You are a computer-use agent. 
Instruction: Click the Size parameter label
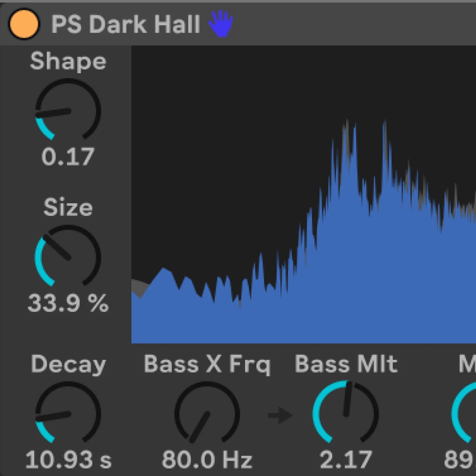[68, 207]
